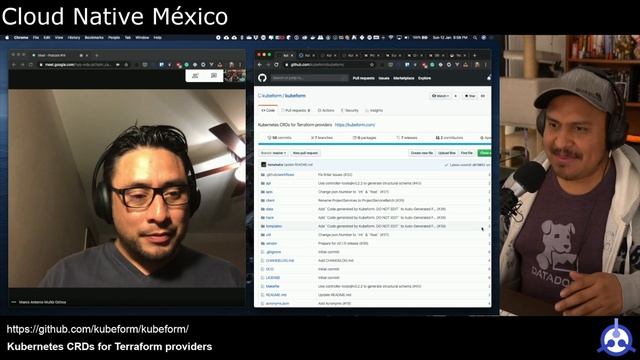Switch to the Security tab
Screen dimensions: 640x360
(350, 111)
